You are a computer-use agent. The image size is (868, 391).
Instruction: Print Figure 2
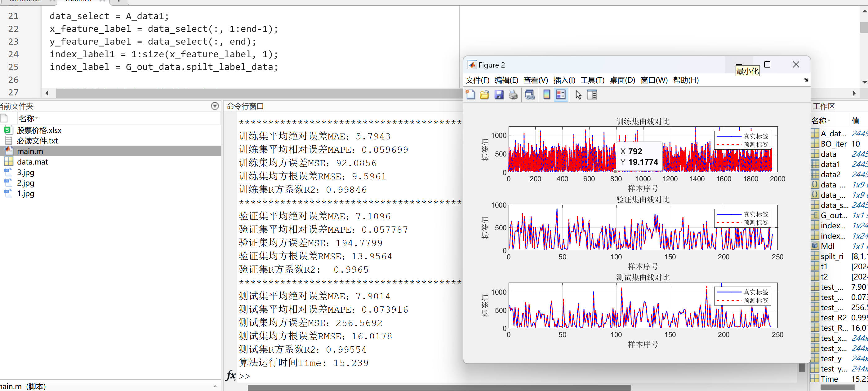point(513,94)
